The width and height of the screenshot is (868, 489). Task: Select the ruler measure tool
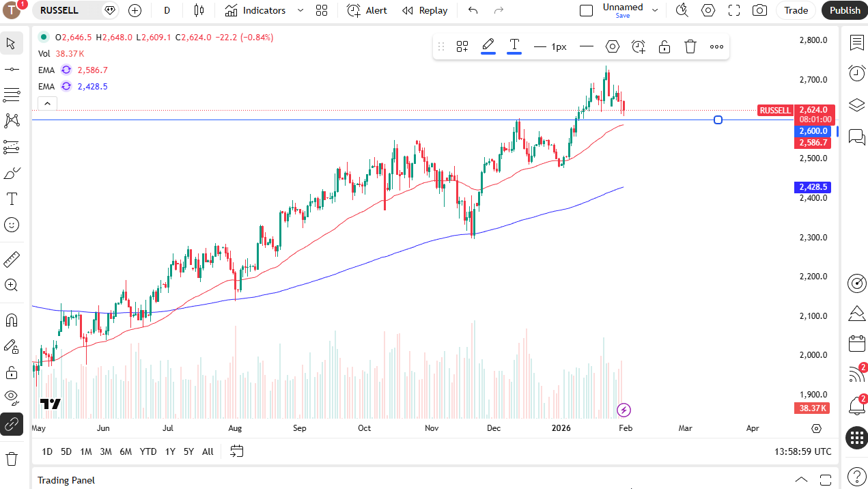pos(12,260)
